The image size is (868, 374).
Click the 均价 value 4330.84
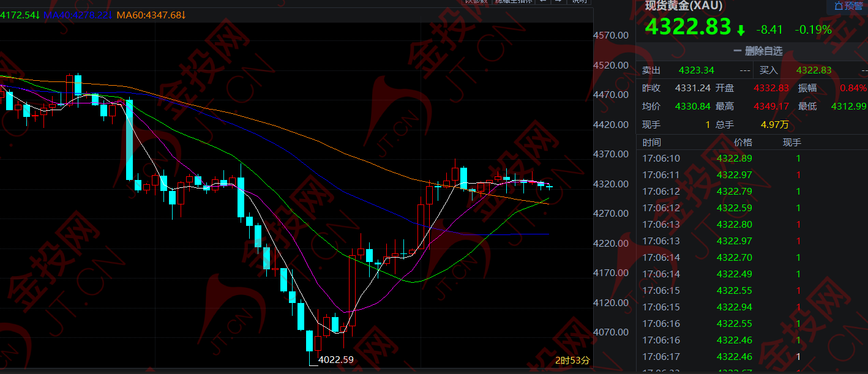pyautogui.click(x=693, y=107)
